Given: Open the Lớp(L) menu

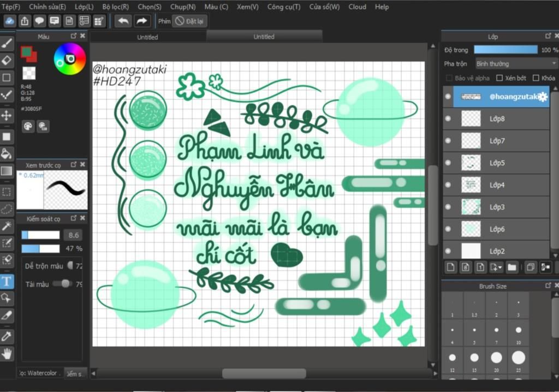Looking at the screenshot, I should 84,7.
